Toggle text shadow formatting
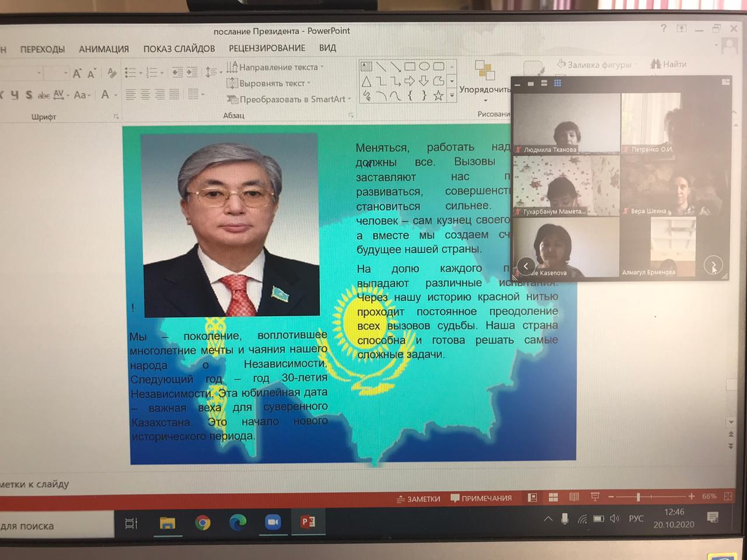 tap(29, 94)
